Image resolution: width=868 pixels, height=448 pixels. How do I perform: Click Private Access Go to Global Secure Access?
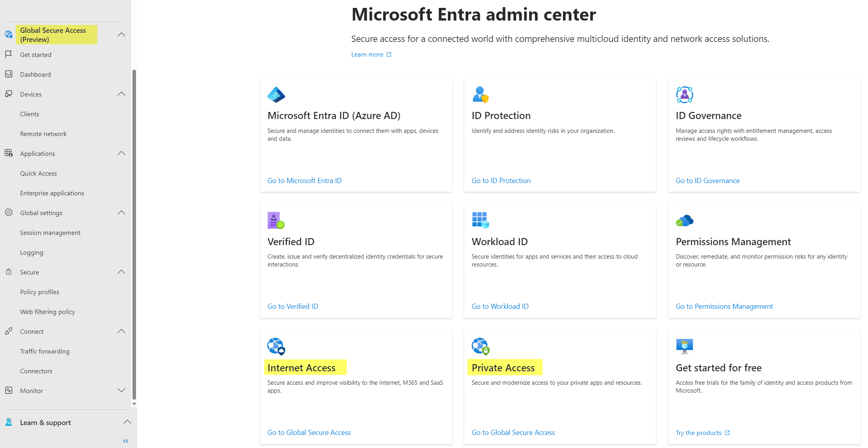point(513,433)
